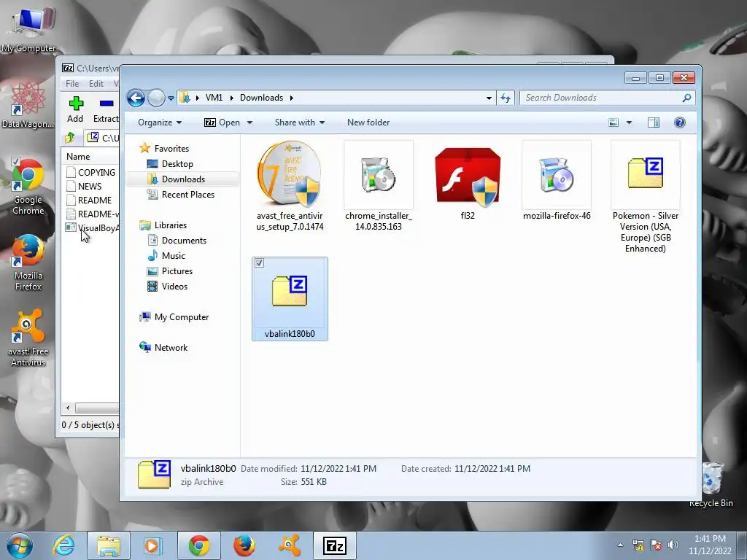Image resolution: width=747 pixels, height=560 pixels.
Task: Launch Internet Explorer from taskbar
Action: pyautogui.click(x=64, y=545)
